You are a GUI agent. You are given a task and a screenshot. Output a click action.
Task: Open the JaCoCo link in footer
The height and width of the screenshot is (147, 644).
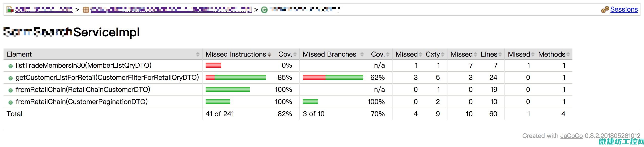point(571,136)
